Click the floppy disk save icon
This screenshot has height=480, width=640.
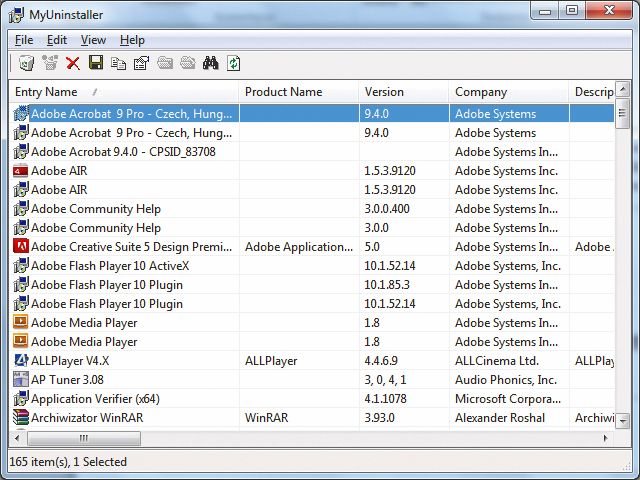coord(96,63)
